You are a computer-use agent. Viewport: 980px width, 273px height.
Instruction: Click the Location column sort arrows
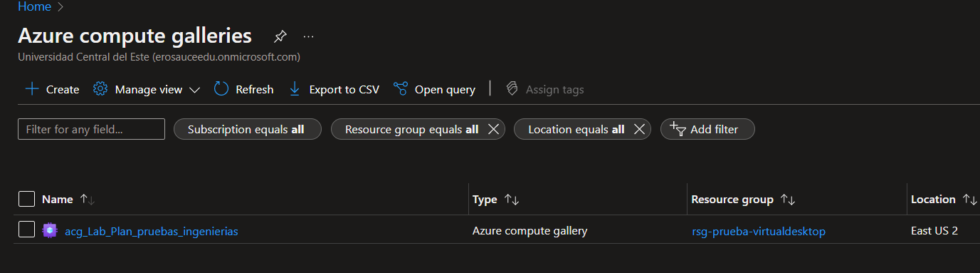tap(969, 200)
